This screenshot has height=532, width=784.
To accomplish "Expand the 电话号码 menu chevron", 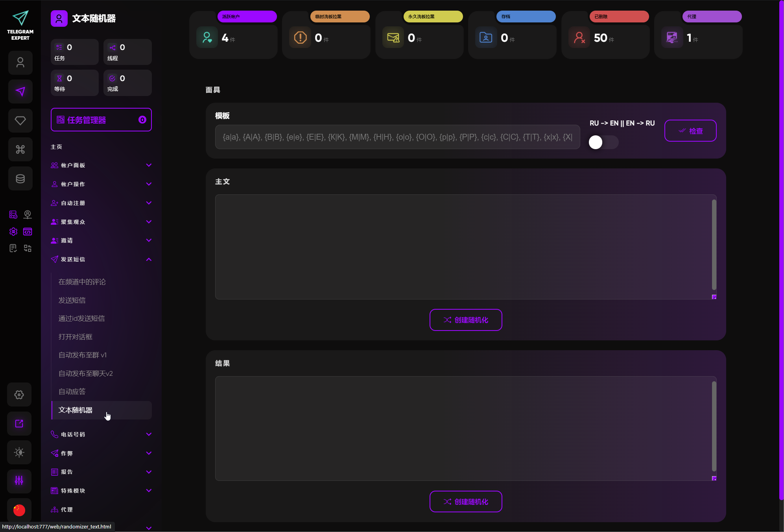I will (149, 434).
